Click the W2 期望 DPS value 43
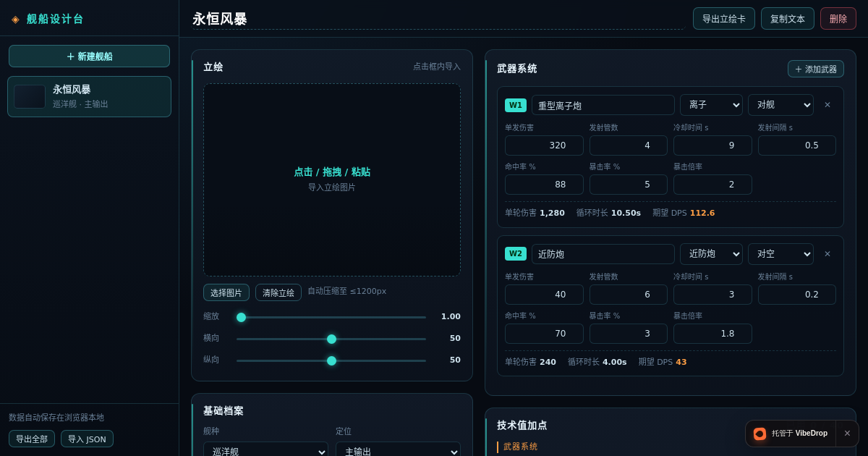The image size is (868, 456). [681, 362]
